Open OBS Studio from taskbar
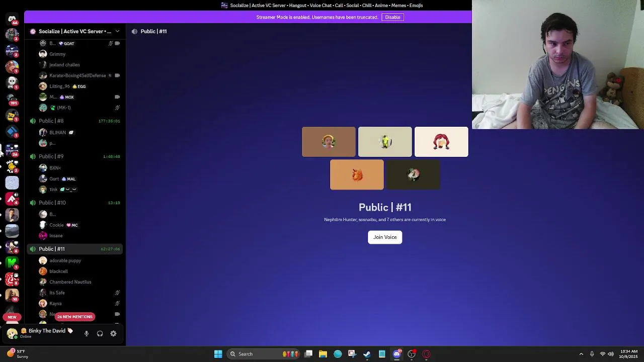Screen dimensions: 644x362 (x=412, y=354)
